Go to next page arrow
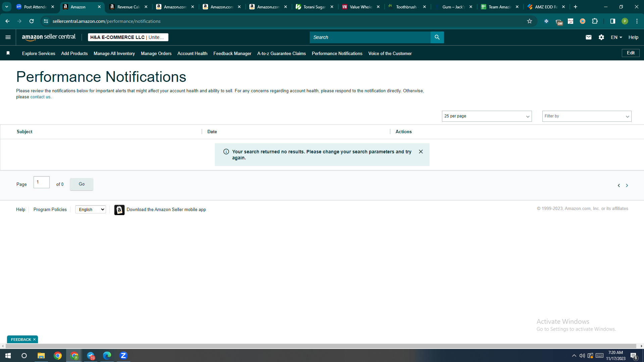The height and width of the screenshot is (362, 644). click(627, 186)
